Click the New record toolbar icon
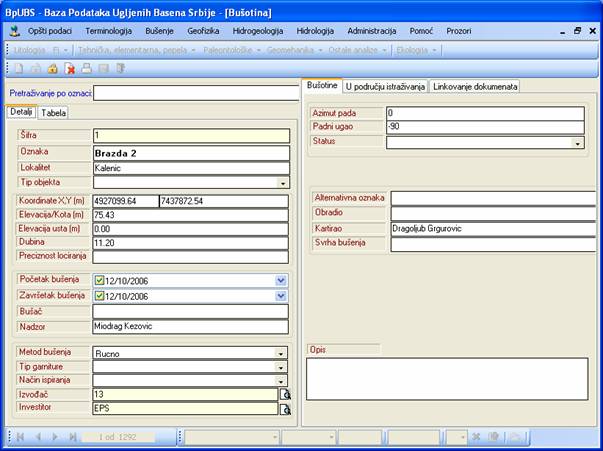 pyautogui.click(x=18, y=68)
